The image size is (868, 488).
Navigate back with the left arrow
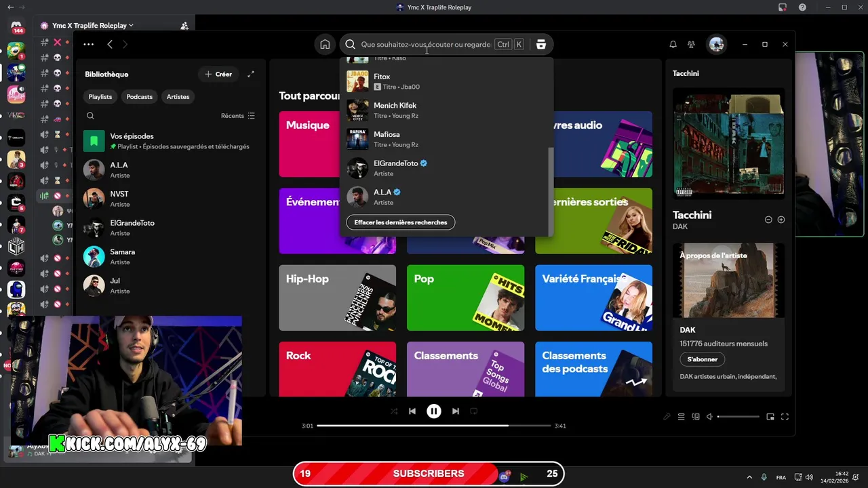(110, 44)
